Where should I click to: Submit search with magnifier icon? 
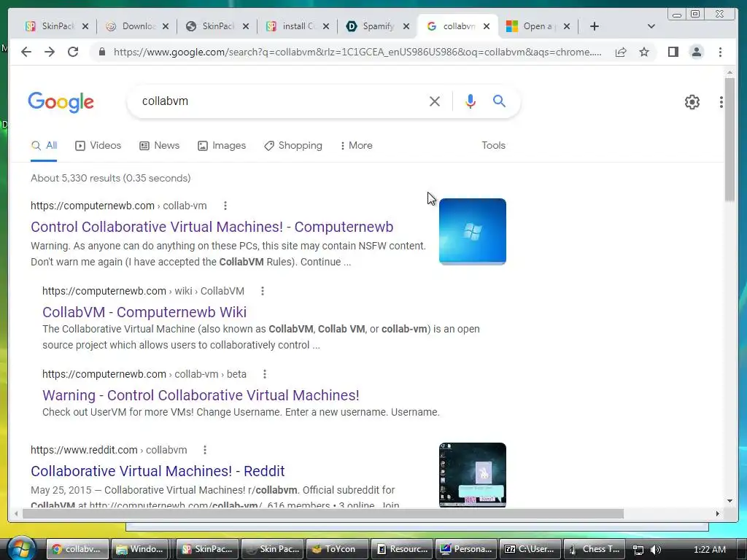pos(499,101)
